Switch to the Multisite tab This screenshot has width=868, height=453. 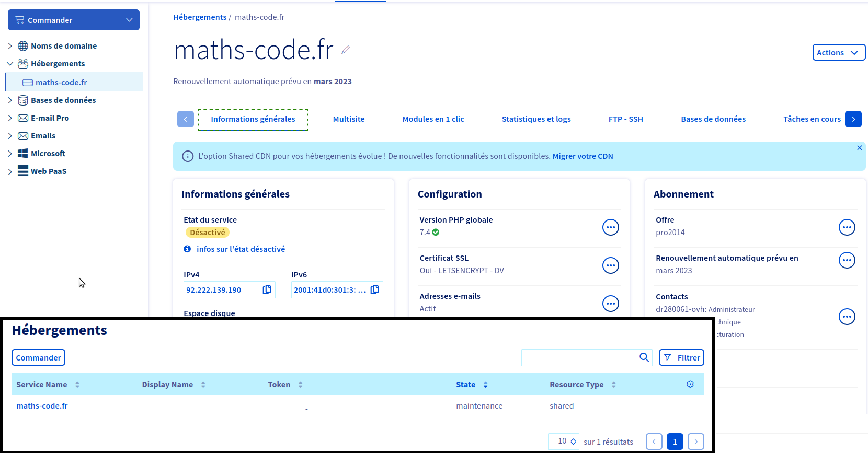[349, 119]
